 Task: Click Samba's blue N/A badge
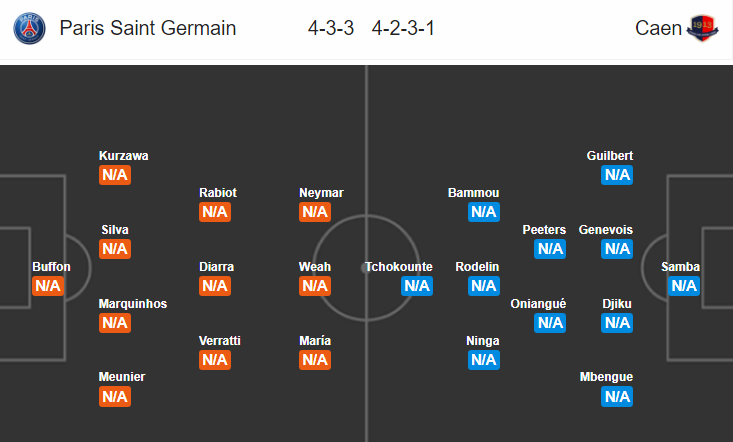[x=684, y=286]
